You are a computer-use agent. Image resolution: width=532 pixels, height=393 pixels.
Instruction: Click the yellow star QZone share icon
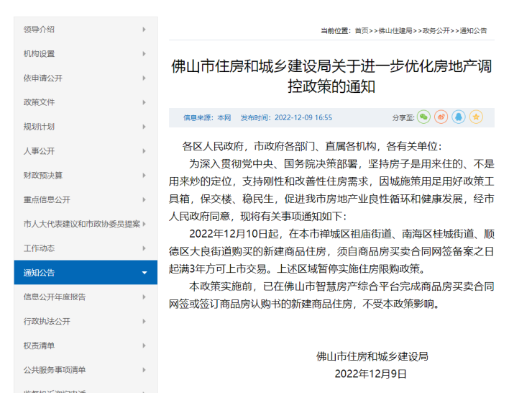point(476,117)
